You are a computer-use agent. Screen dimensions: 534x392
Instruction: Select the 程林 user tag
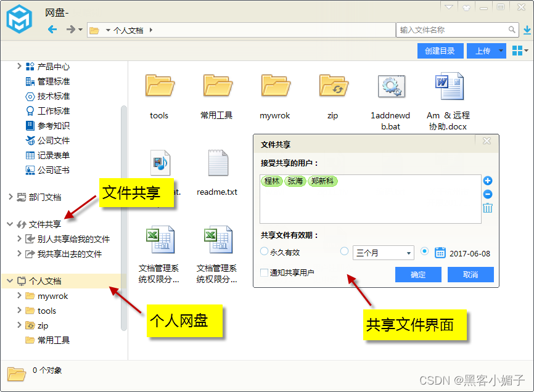tap(272, 181)
